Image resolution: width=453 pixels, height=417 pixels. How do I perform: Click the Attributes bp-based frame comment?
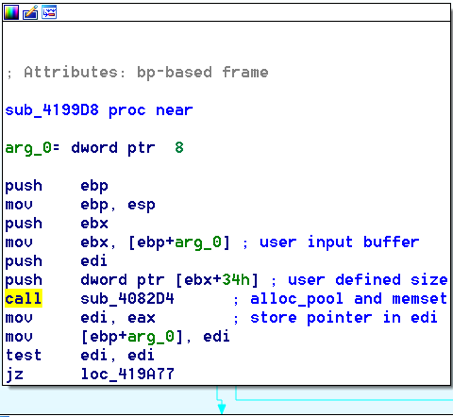coord(137,72)
